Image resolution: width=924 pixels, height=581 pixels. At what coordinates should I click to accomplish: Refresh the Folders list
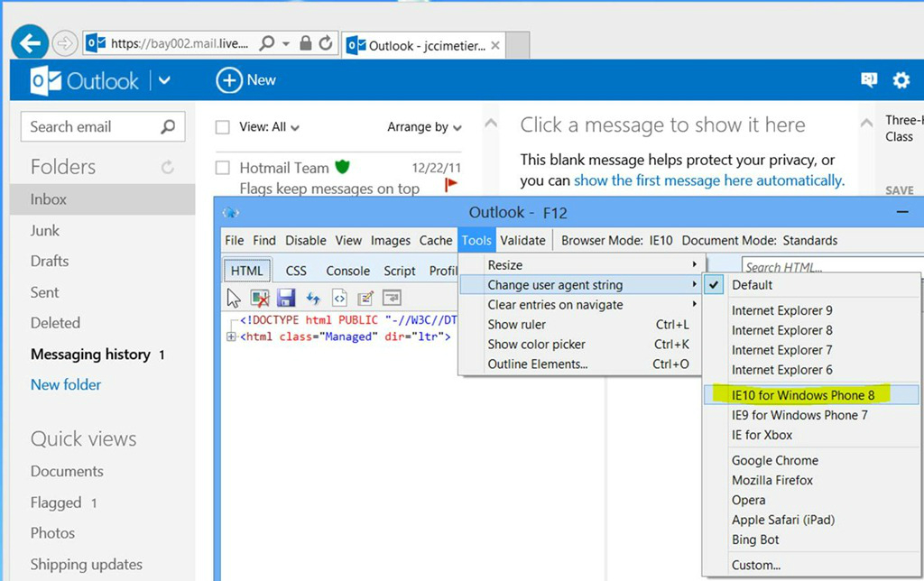tap(167, 167)
